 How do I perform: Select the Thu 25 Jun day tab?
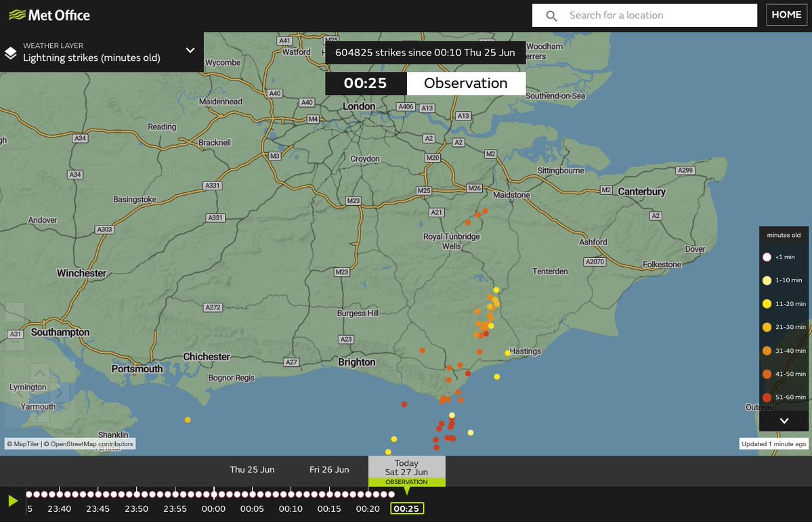click(x=252, y=470)
